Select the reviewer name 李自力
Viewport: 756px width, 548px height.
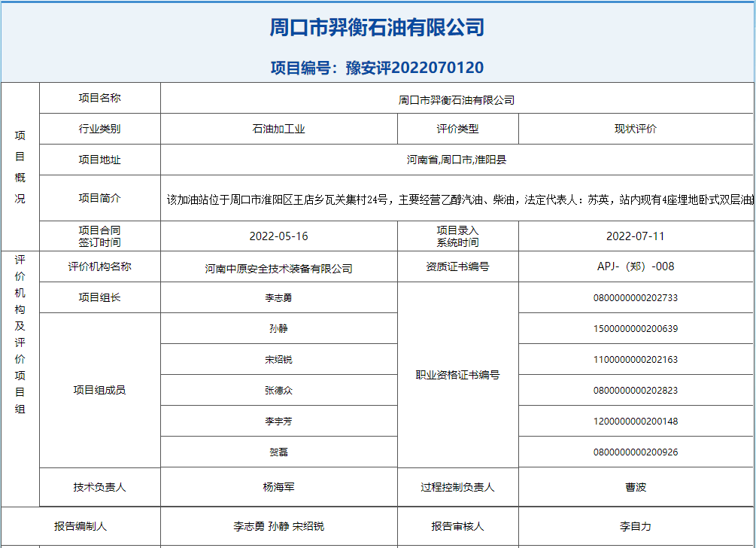[x=636, y=527]
